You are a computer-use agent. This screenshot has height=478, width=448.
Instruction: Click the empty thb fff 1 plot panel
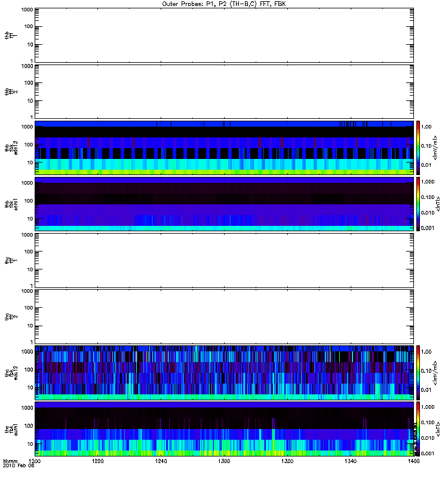coord(224,35)
